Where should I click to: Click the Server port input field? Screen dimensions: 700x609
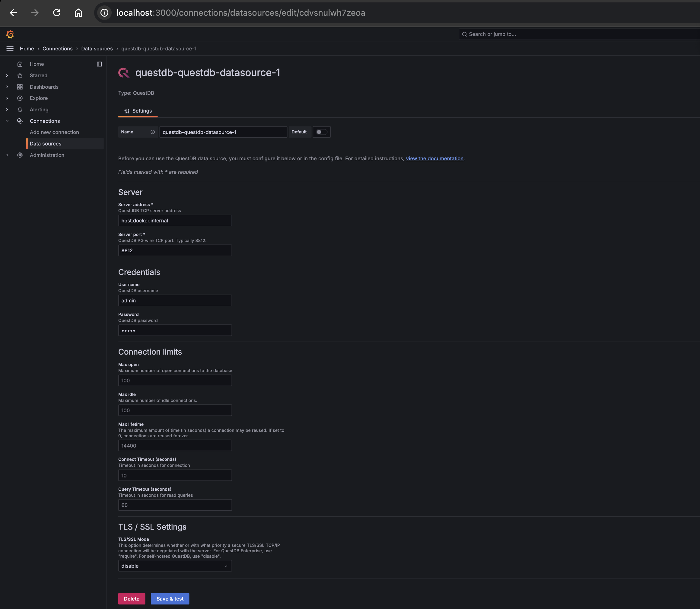175,250
